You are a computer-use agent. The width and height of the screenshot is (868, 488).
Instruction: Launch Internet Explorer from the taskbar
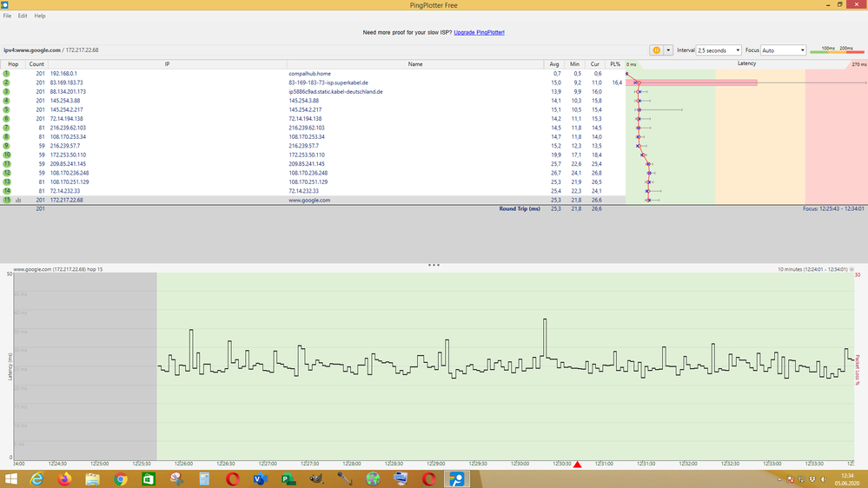click(37, 478)
